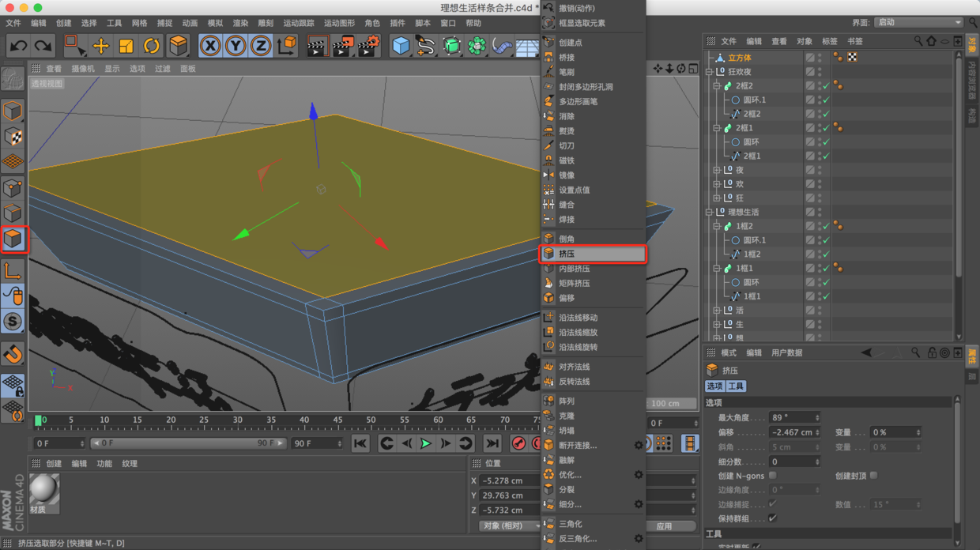Viewport: 980px width, 550px height.
Task: Click the Undo arrow in the top toolbar
Action: (x=18, y=46)
